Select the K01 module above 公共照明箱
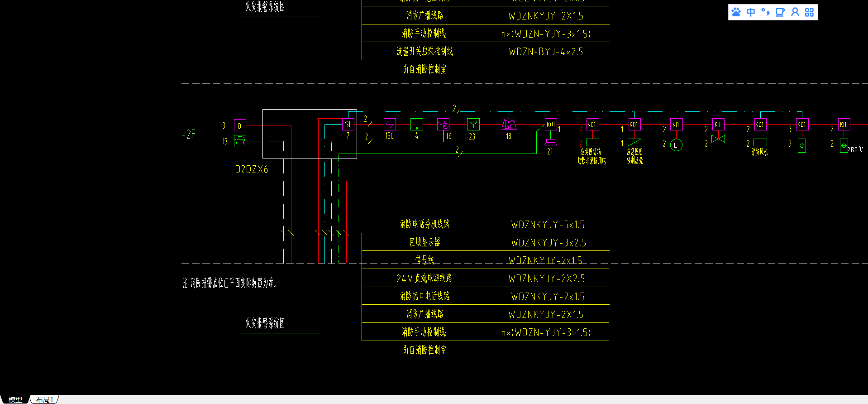868x404 pixels. coord(592,124)
